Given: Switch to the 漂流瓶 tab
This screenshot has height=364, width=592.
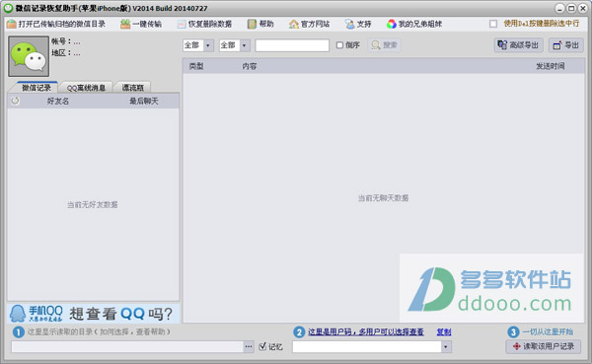Looking at the screenshot, I should click(x=132, y=88).
